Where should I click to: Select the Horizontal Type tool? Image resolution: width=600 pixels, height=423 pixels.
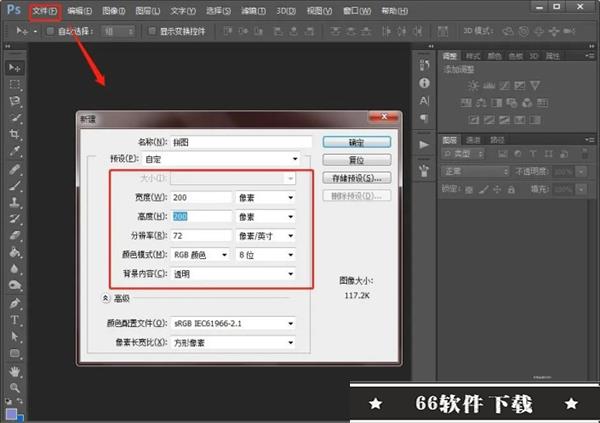click(x=15, y=320)
